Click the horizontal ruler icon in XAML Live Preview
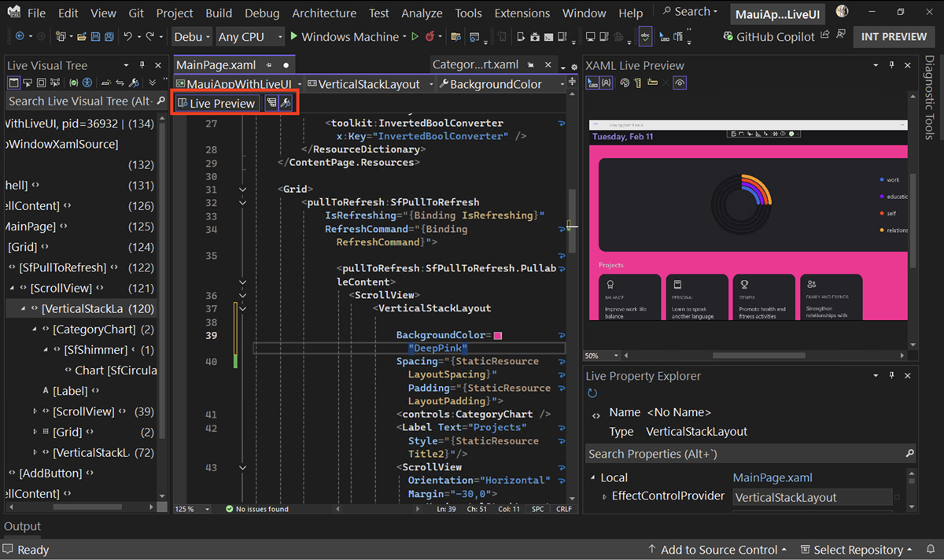The height and width of the screenshot is (560, 944). point(652,83)
